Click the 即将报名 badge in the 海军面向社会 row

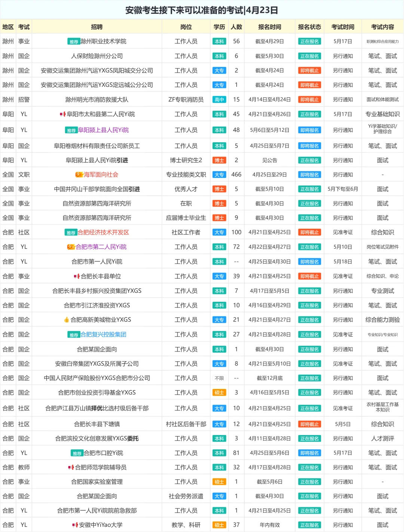click(309, 174)
